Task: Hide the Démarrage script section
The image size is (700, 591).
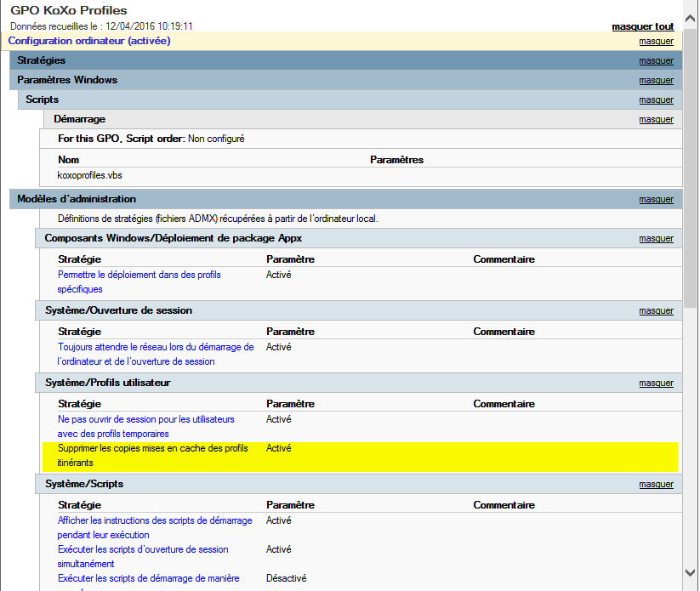Action: tap(656, 120)
